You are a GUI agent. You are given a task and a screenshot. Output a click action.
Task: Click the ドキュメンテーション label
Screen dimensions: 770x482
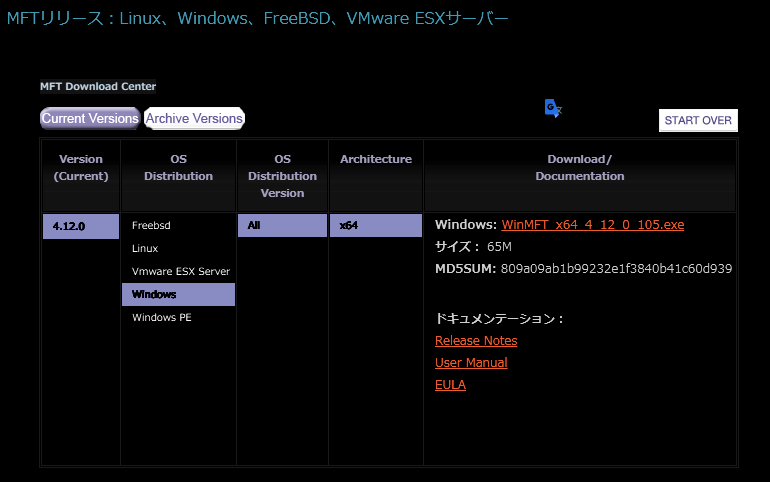pyautogui.click(x=498, y=319)
